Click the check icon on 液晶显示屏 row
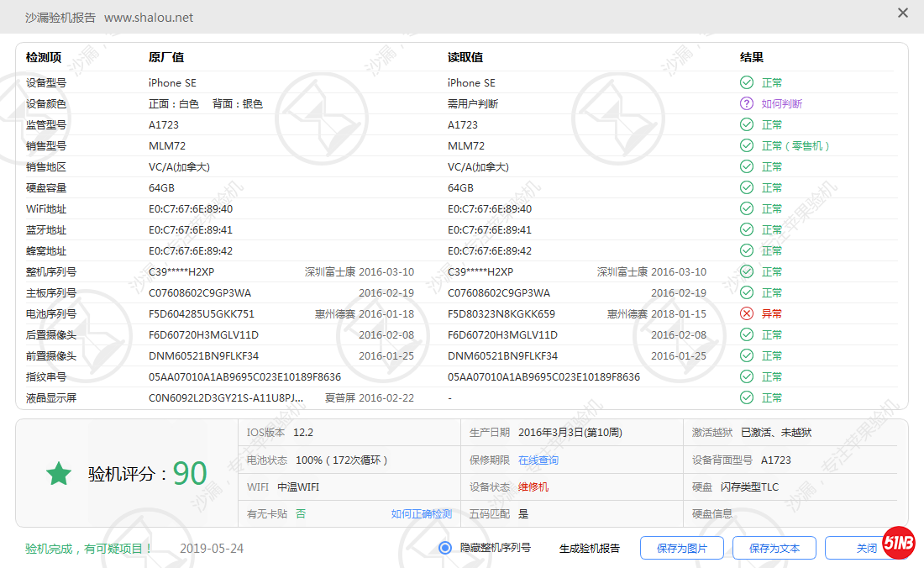Viewport: 924px width, 568px height. point(746,397)
